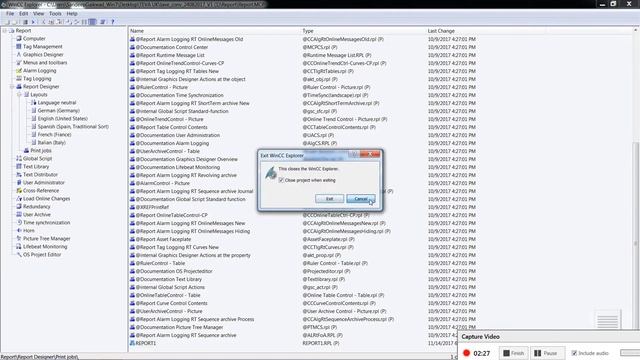Image resolution: width=640 pixels, height=360 pixels.
Task: Open the Help menu
Action: 72,13
